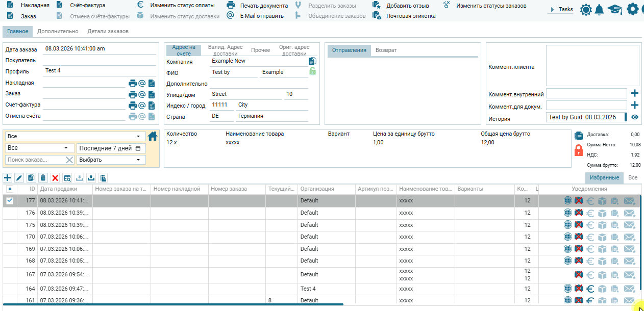Click the home icon beside filters

pos(153,136)
